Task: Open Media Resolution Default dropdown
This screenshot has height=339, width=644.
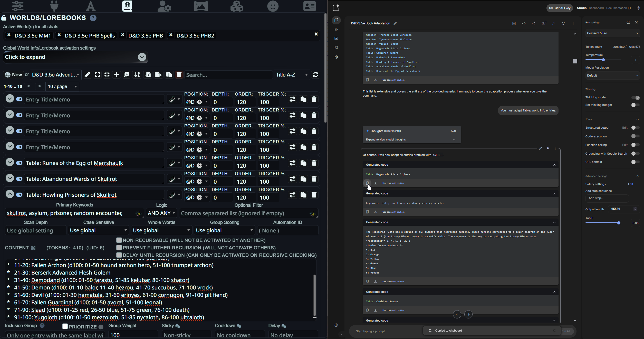Action: tap(613, 76)
